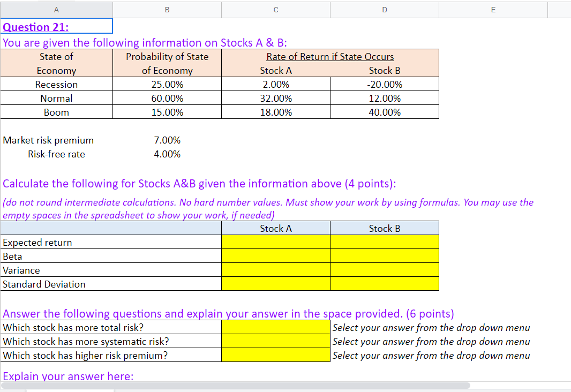Select column A header

click(56, 10)
